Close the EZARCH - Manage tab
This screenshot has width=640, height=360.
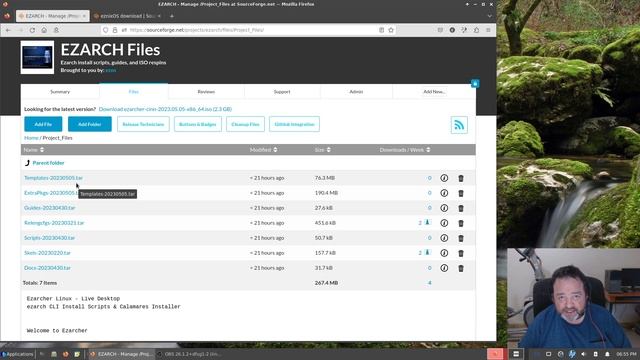84,16
